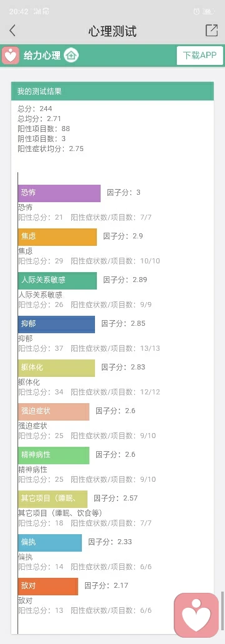Tap the salmon 强迫症状 bar
Image resolution: width=225 pixels, height=644 pixels.
[54, 411]
